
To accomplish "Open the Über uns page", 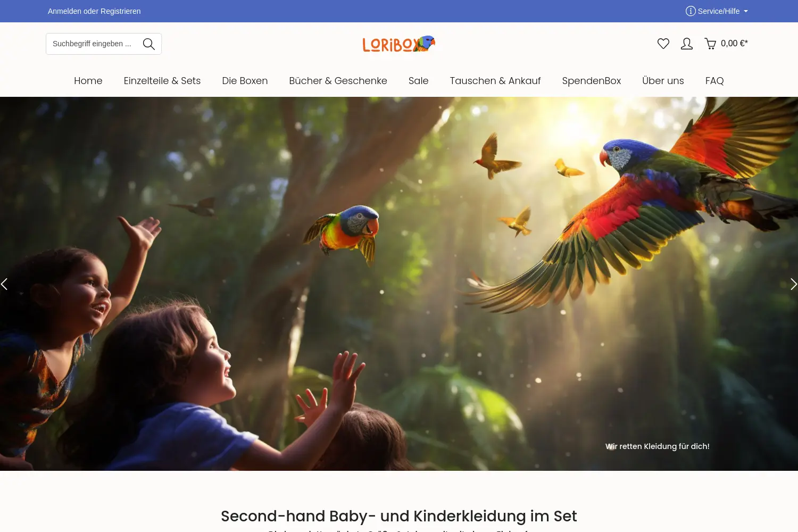I will click(663, 81).
